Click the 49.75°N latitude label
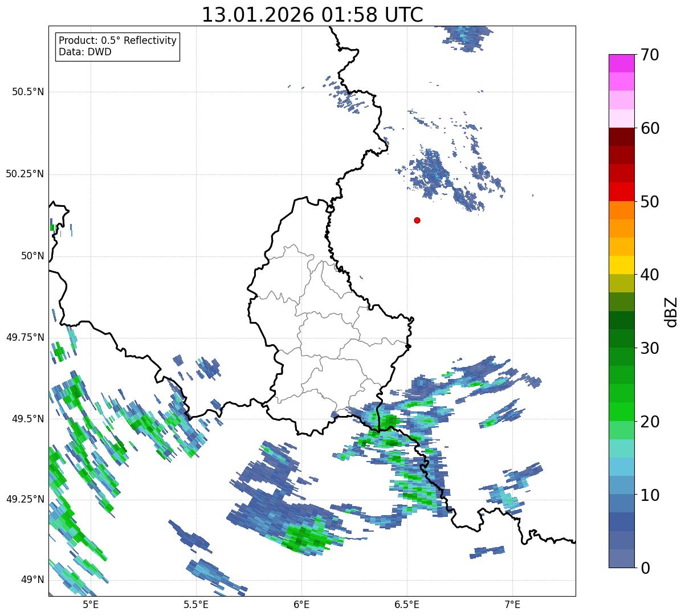This screenshot has height=616, width=685. [x=25, y=337]
